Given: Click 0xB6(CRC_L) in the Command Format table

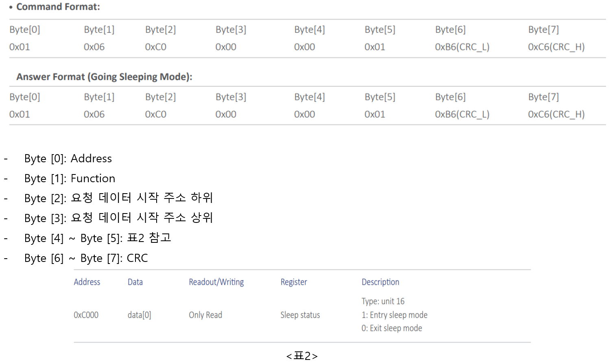Looking at the screenshot, I should (462, 47).
